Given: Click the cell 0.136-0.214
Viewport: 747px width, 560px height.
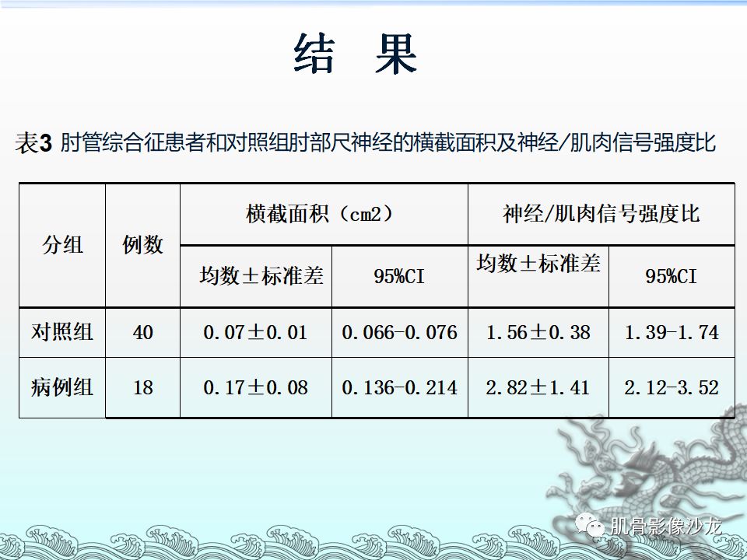Looking at the screenshot, I should coord(400,387).
